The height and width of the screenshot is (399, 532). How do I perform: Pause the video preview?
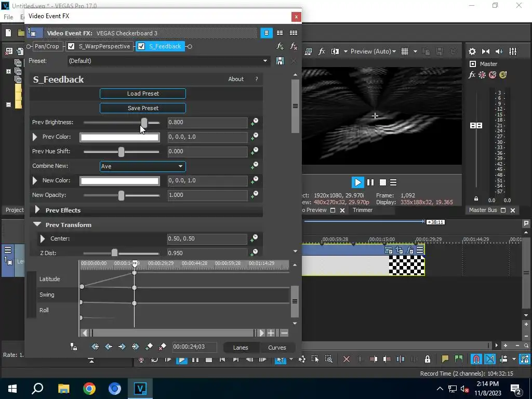point(370,182)
